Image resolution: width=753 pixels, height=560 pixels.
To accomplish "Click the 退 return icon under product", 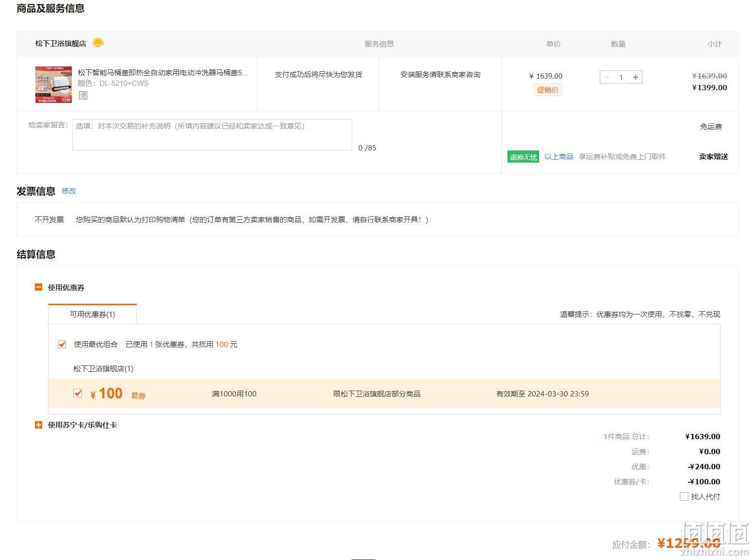I will (83, 95).
